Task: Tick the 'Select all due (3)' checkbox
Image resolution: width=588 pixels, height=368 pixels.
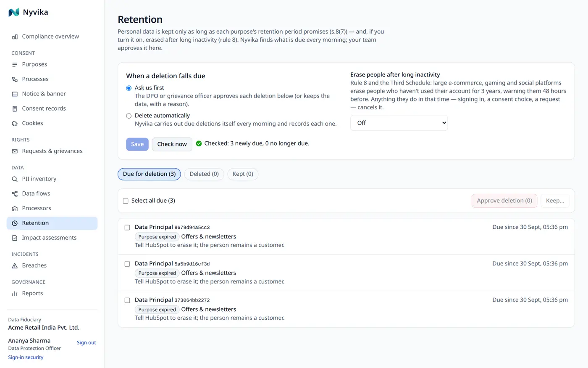Action: tap(126, 201)
